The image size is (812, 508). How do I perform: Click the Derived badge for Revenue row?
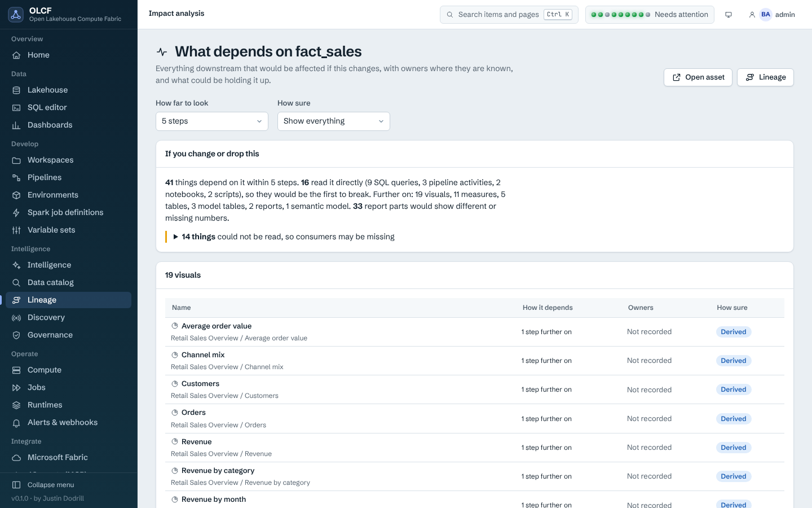(734, 448)
